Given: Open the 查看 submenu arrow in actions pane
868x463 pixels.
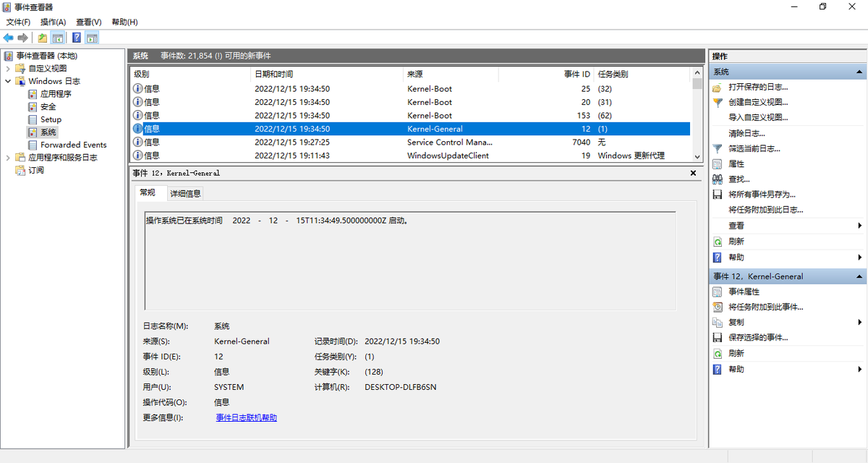Looking at the screenshot, I should pyautogui.click(x=859, y=226).
